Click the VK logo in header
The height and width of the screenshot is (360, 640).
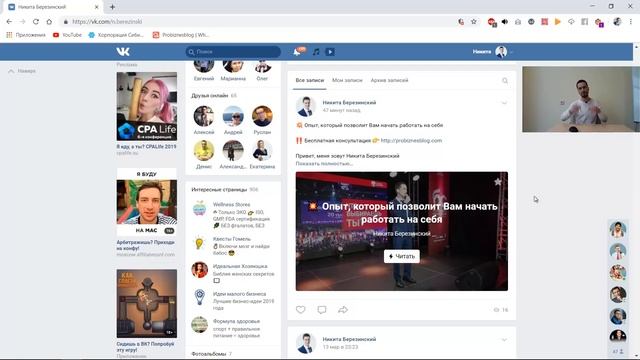click(x=123, y=51)
